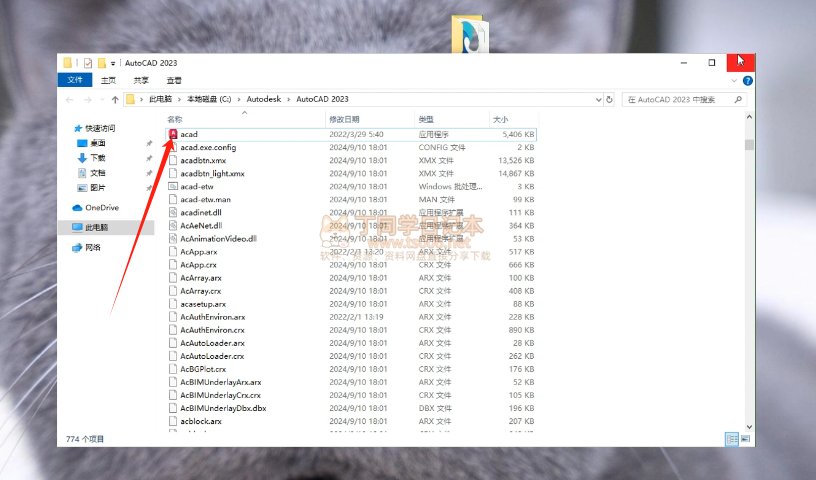Open the Desktop folder icon in sidebar
The image size is (816, 480).
(82, 143)
